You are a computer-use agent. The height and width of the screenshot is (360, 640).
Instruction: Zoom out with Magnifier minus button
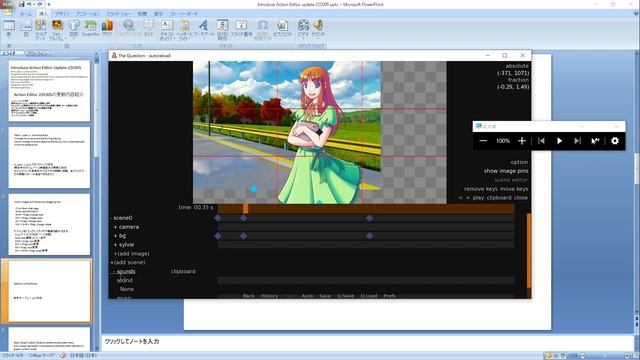pos(483,141)
